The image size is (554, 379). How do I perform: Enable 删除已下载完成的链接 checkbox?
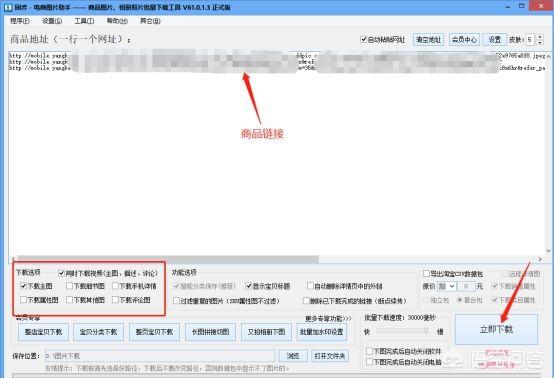[306, 301]
